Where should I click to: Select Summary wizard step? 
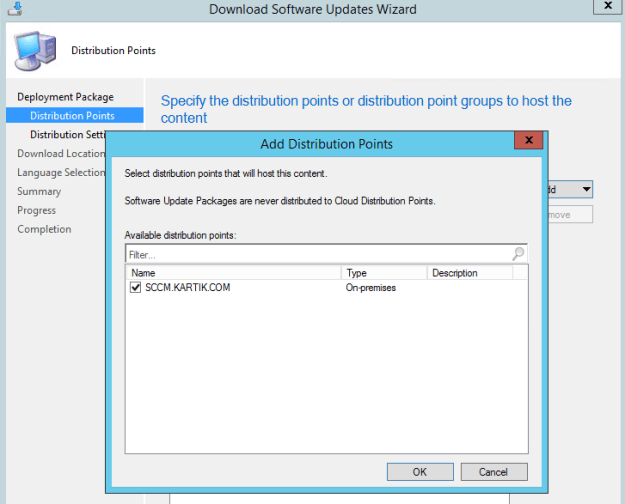pos(39,191)
